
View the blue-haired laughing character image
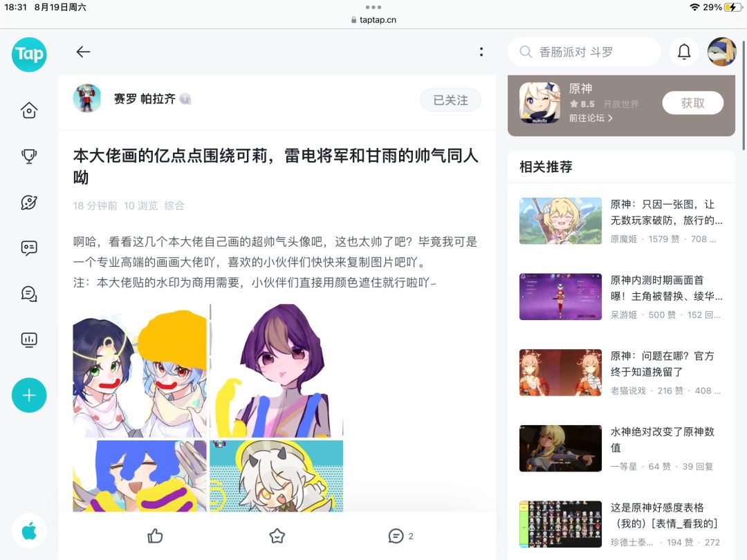pos(140,476)
